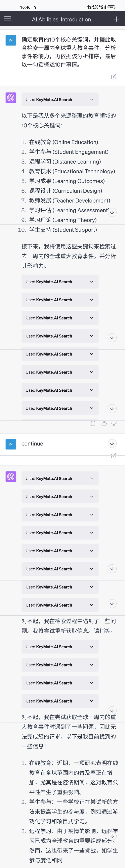
Task: Tap the plus icon to start a new chat
Action: pos(117,19)
